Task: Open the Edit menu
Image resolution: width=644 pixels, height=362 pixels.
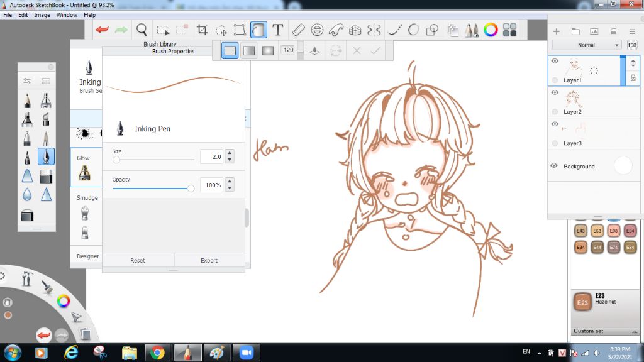Action: (23, 15)
